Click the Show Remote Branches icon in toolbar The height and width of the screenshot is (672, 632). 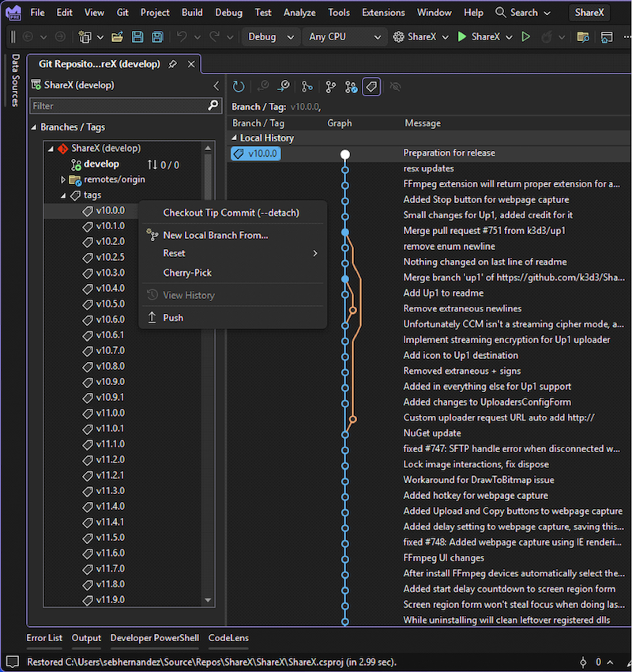pyautogui.click(x=352, y=87)
